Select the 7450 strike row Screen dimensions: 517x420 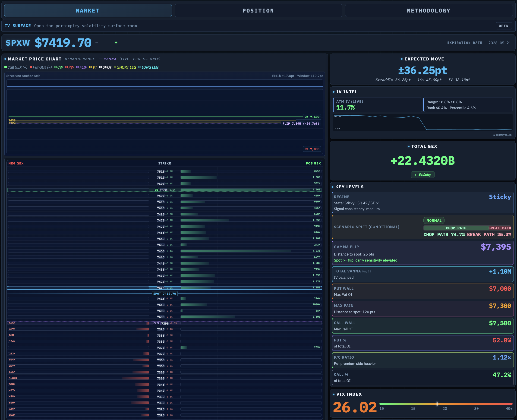pos(165,251)
